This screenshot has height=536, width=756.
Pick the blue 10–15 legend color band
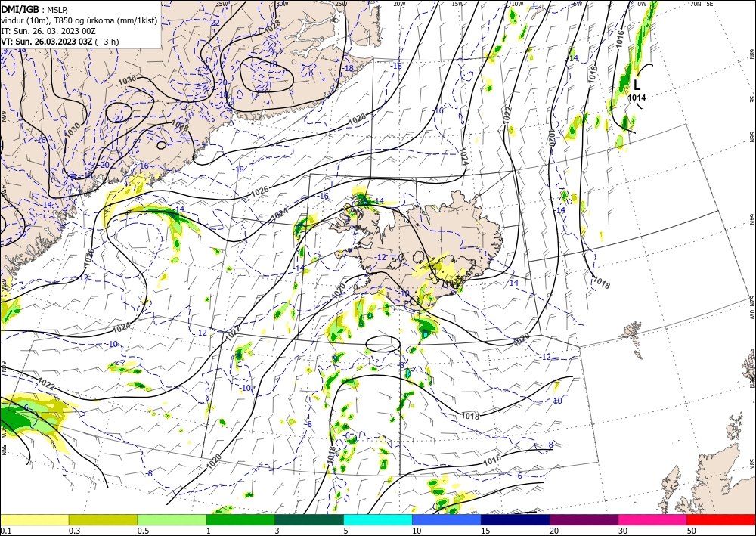[447, 519]
